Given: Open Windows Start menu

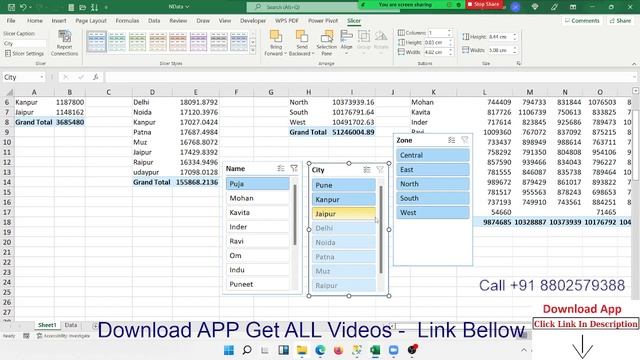Looking at the screenshot, I should (x=229, y=350).
